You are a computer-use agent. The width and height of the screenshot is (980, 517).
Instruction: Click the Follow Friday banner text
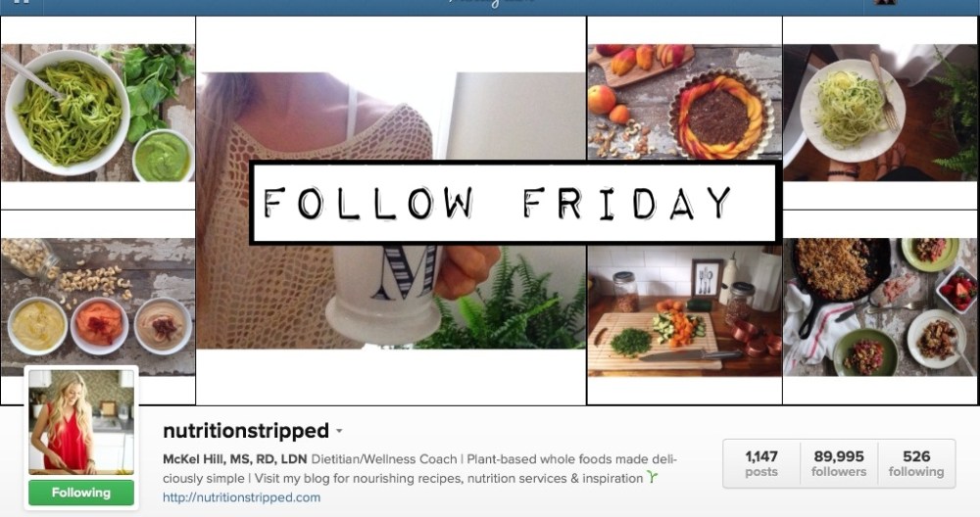pos(498,203)
